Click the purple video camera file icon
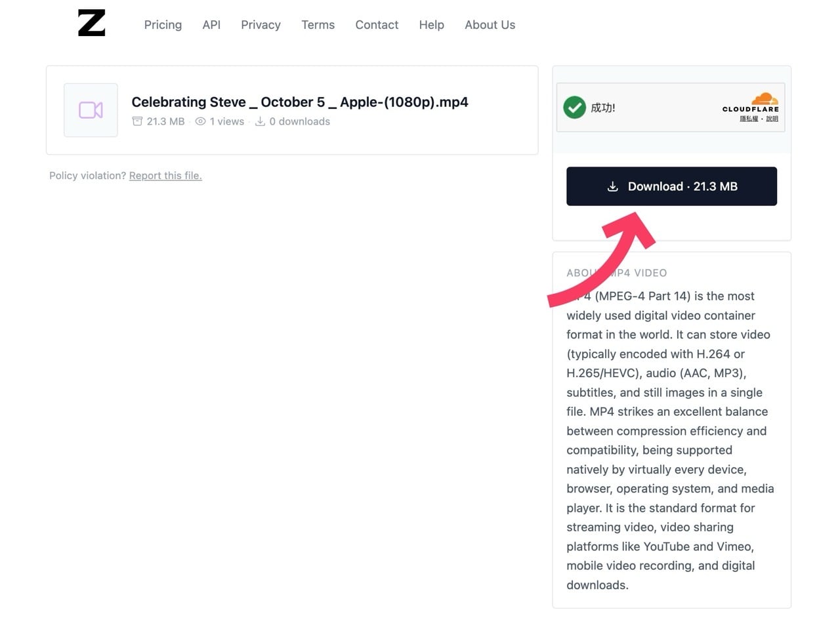840x635 pixels. 91,110
